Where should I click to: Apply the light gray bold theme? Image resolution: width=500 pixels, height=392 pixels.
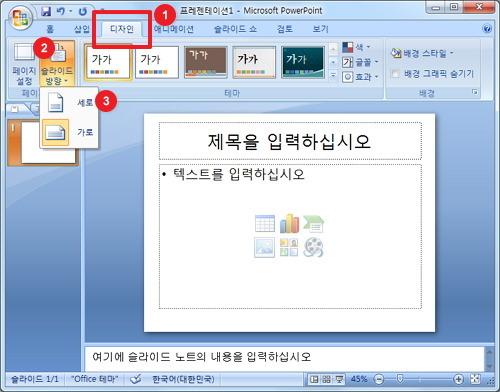(254, 62)
